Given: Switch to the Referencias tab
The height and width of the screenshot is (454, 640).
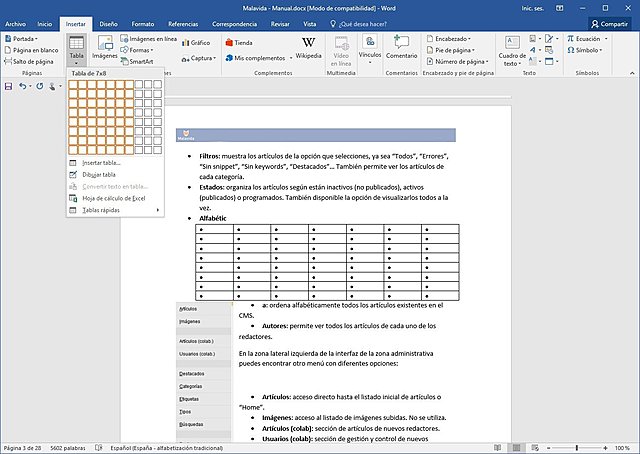Looking at the screenshot, I should 183,24.
